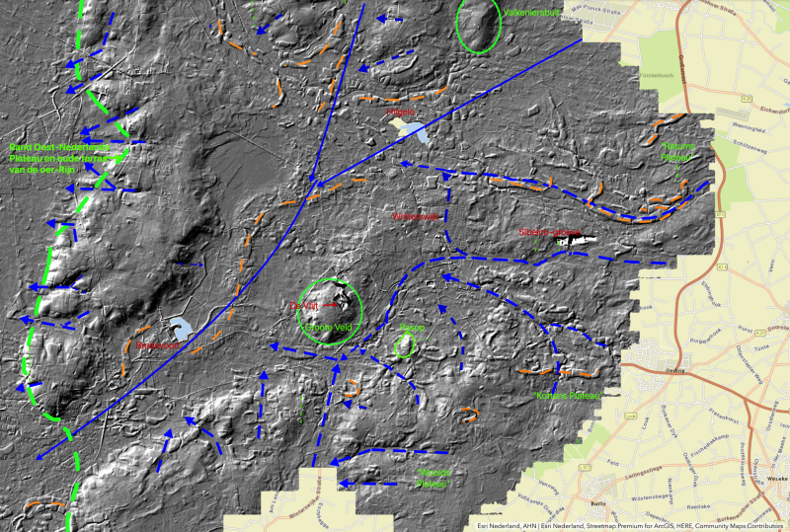This screenshot has height=532, width=790.
Task: Click the 'Reellake' road label
Action: [x=699, y=506]
